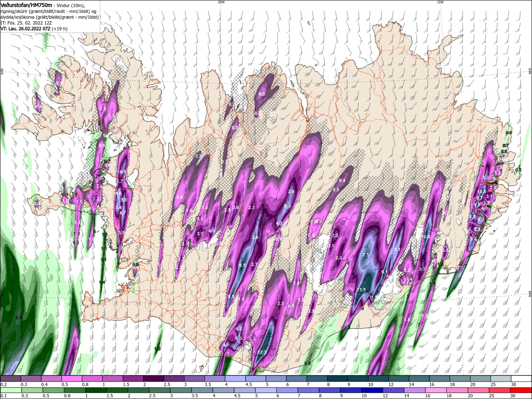This screenshot has height=399, width=532.
Task: Click the 10.8 value on the east coast
Action: pos(482,192)
